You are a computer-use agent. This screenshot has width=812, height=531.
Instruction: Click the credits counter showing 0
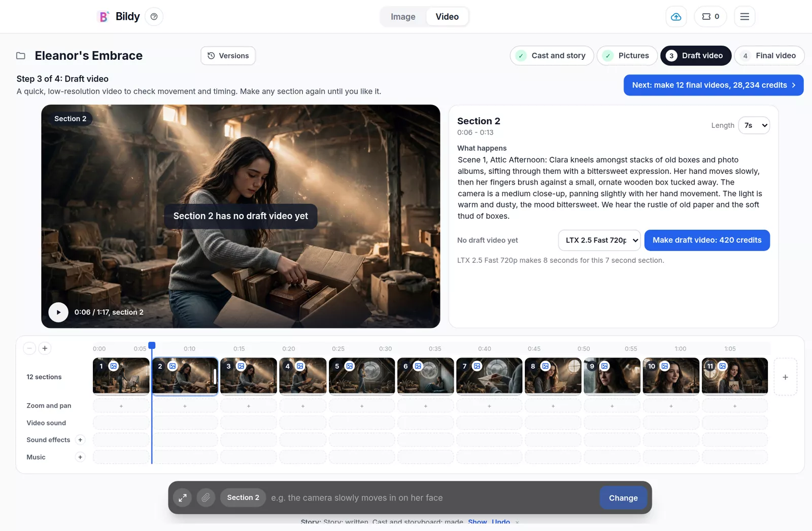tap(710, 17)
